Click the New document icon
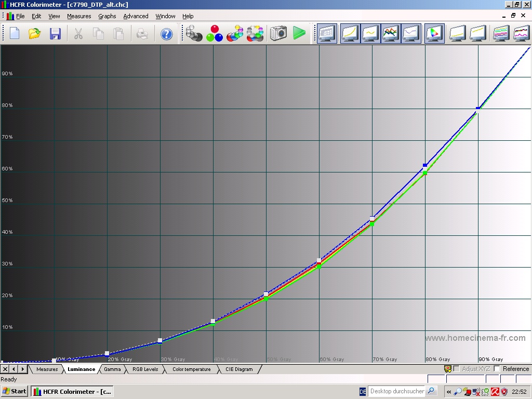This screenshot has width=532, height=399. pos(15,34)
